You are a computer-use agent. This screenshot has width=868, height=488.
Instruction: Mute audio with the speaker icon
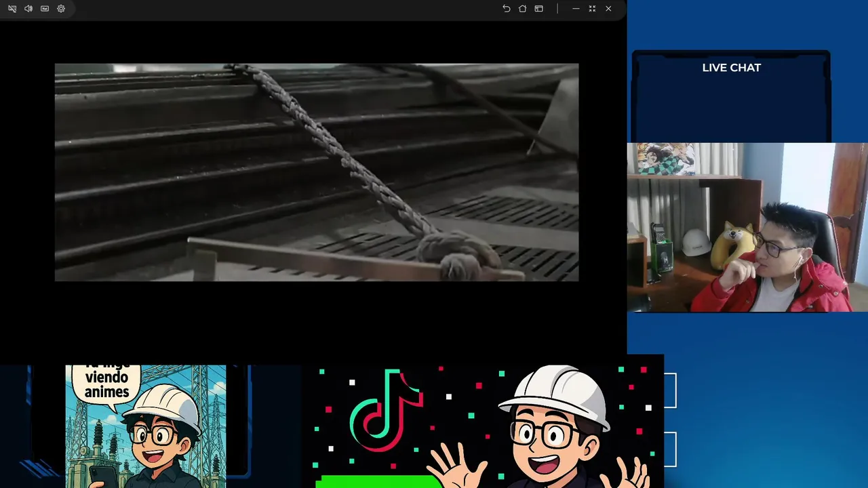coord(28,9)
